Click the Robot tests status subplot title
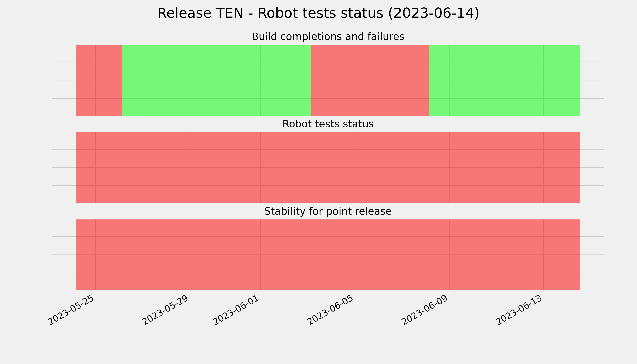The height and width of the screenshot is (364, 637). [x=328, y=124]
